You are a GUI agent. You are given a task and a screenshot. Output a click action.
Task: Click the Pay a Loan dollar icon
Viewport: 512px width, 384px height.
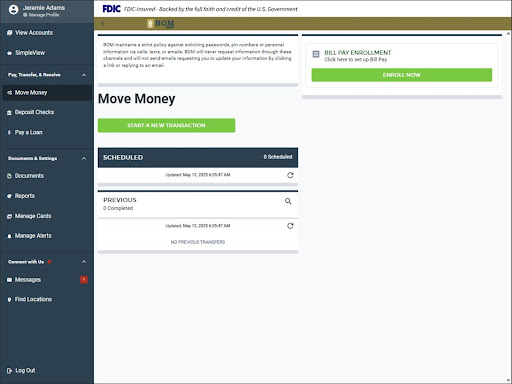coord(9,133)
